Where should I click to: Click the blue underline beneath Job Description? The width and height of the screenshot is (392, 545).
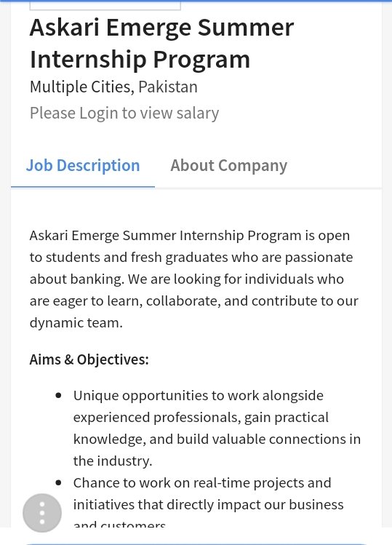[83, 187]
